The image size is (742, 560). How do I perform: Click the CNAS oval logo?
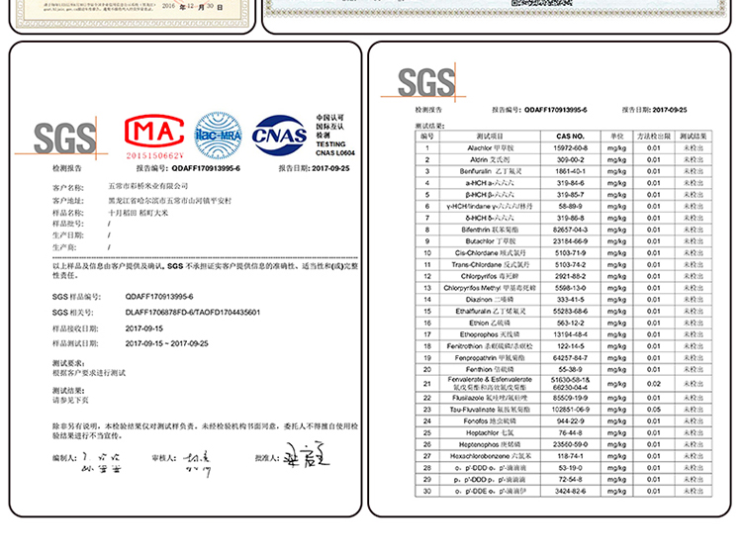[x=280, y=135]
